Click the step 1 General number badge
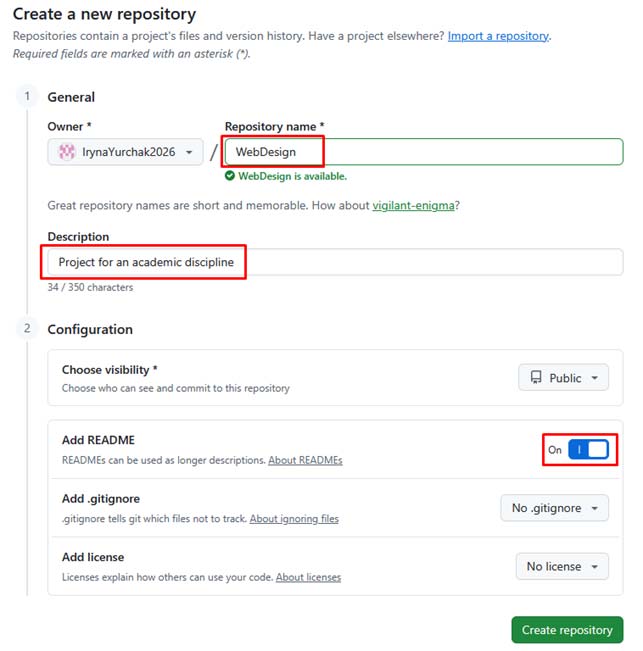The image size is (643, 651). [x=27, y=96]
